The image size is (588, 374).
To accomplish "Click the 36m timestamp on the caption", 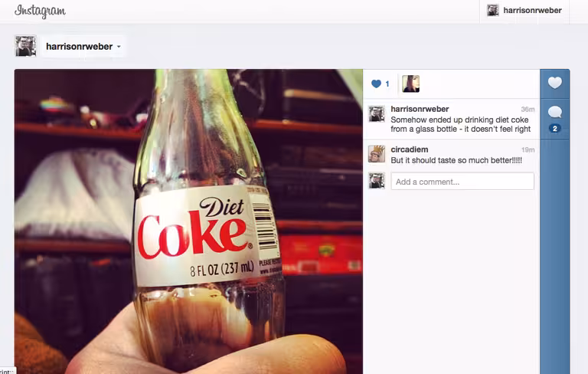I will [x=528, y=110].
